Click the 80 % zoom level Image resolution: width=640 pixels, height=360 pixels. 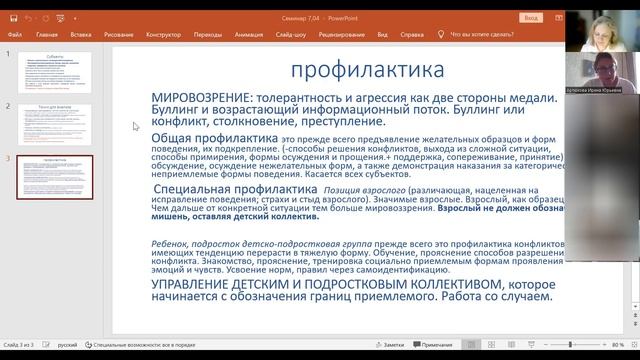click(x=618, y=345)
